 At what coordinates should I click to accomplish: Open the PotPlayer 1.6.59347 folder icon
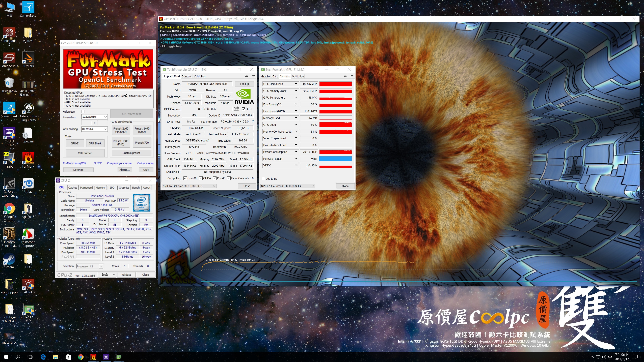pos(9,313)
